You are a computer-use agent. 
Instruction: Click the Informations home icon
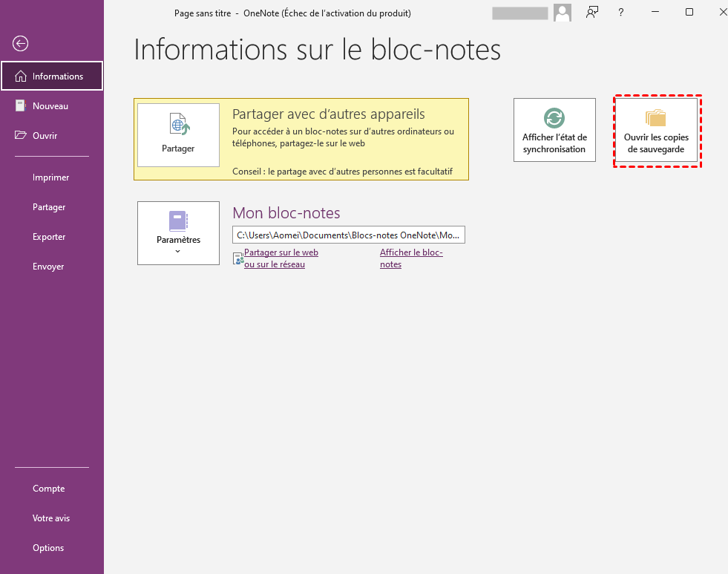21,76
